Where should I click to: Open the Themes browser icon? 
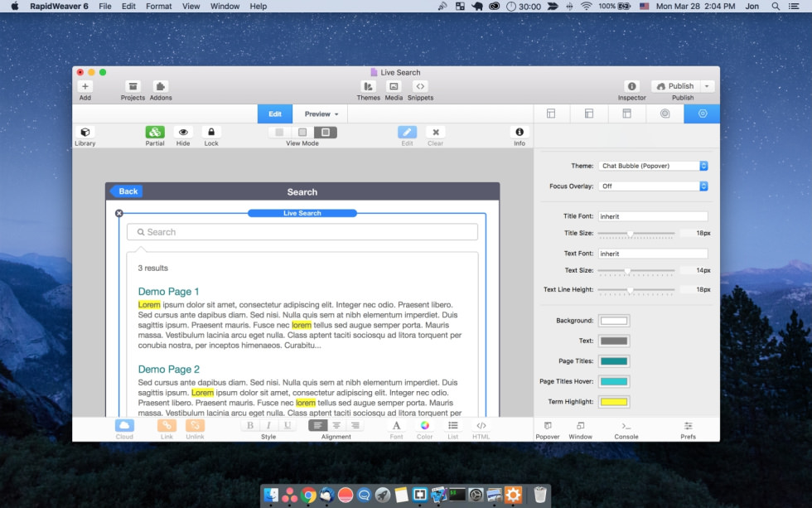[x=368, y=86]
